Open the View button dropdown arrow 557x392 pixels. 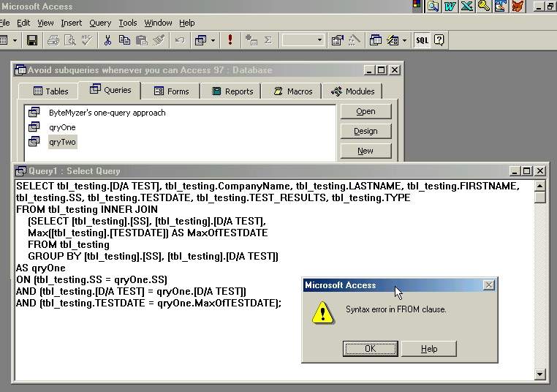coord(15,40)
